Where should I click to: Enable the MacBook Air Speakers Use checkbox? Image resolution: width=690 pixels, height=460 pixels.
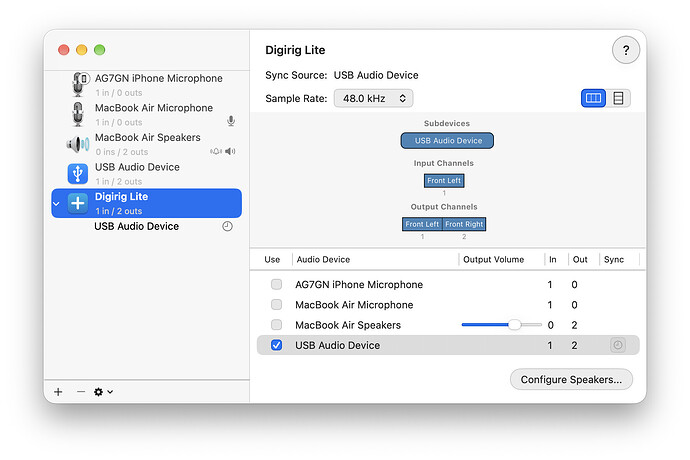point(276,325)
